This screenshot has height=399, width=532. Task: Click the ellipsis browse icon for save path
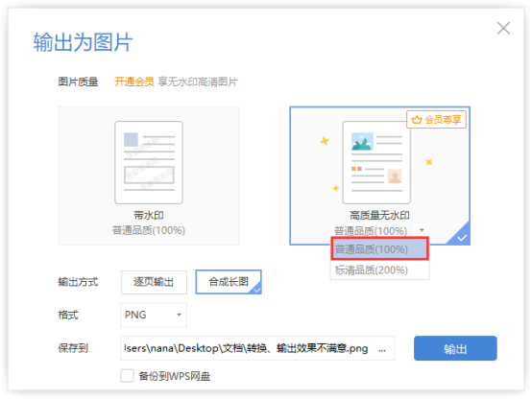pyautogui.click(x=382, y=349)
